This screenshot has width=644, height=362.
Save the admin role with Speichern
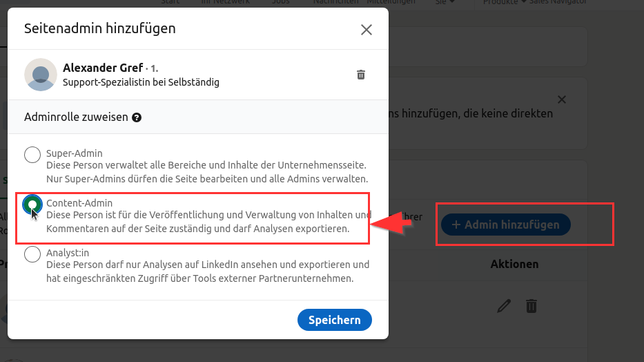335,320
